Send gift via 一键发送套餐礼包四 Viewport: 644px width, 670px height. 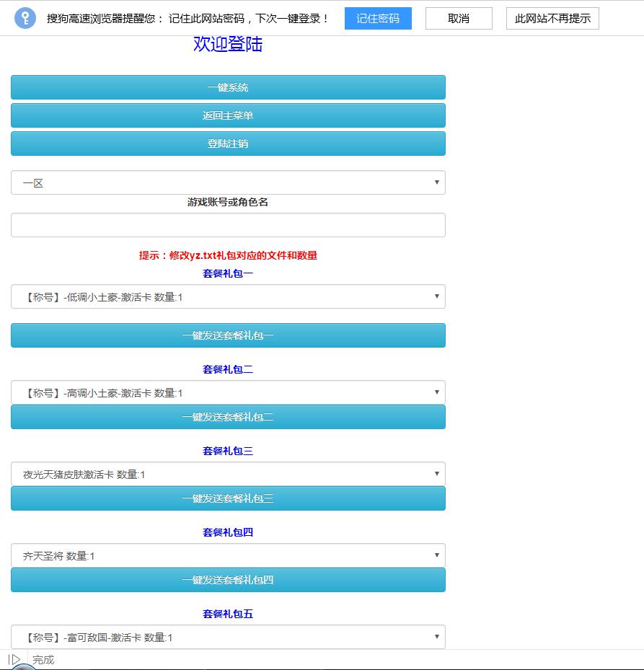[228, 580]
